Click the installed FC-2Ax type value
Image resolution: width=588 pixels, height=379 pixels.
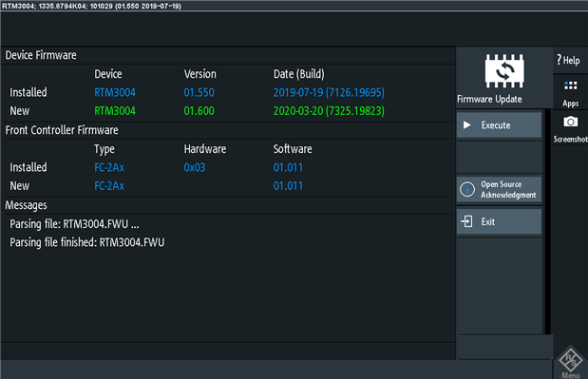point(109,167)
